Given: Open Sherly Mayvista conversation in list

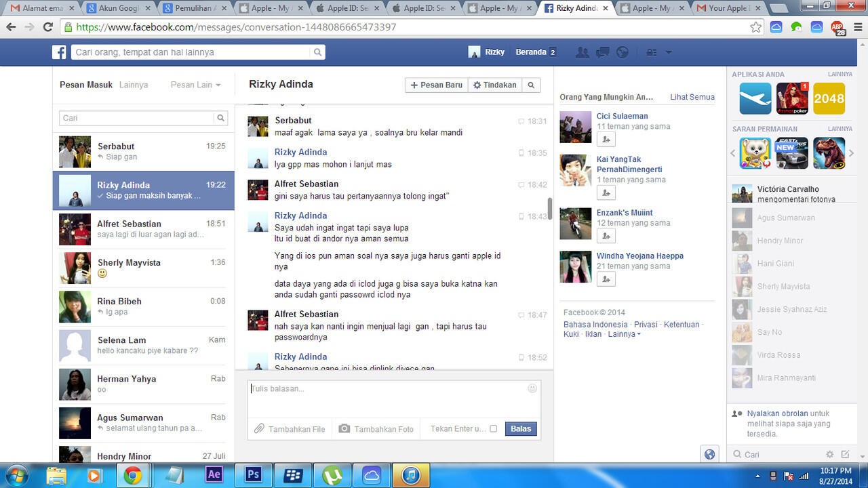Looking at the screenshot, I should click(x=144, y=268).
